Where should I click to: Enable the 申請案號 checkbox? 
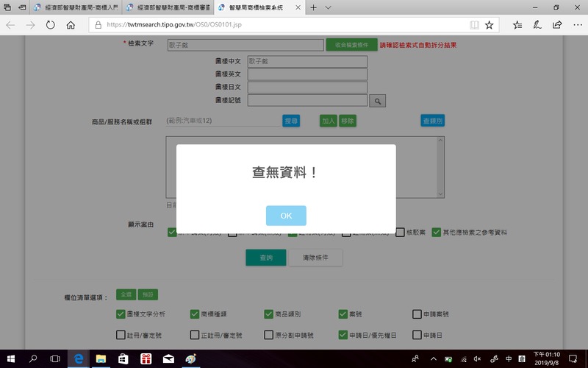point(417,314)
